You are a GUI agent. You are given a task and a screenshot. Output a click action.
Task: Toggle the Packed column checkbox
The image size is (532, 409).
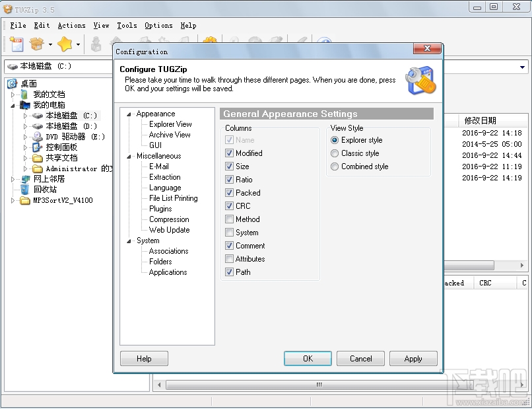229,193
